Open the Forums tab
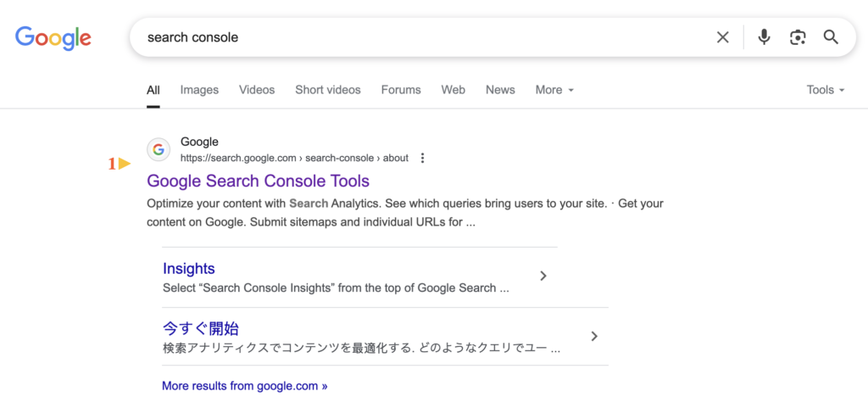The width and height of the screenshot is (868, 408). pos(401,90)
